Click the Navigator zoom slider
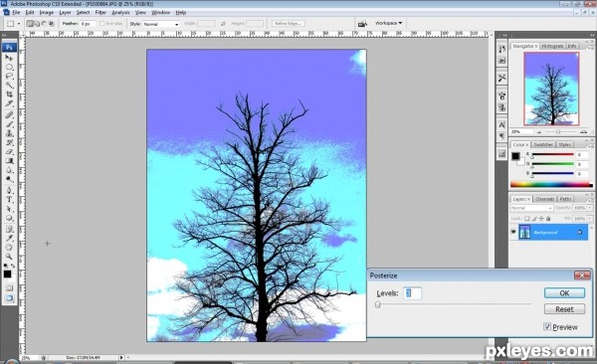597x364 pixels. (558, 131)
